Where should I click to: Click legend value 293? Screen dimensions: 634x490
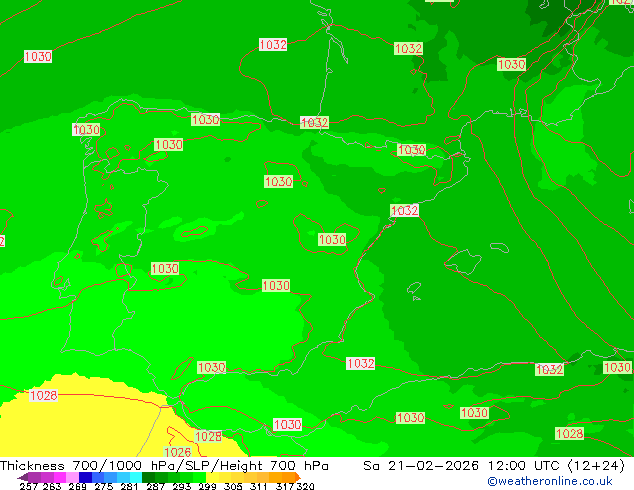tap(182, 486)
